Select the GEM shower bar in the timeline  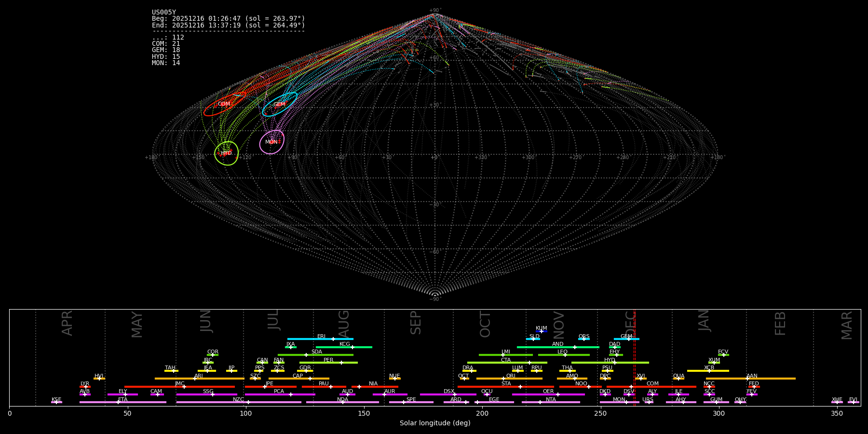[626, 339]
